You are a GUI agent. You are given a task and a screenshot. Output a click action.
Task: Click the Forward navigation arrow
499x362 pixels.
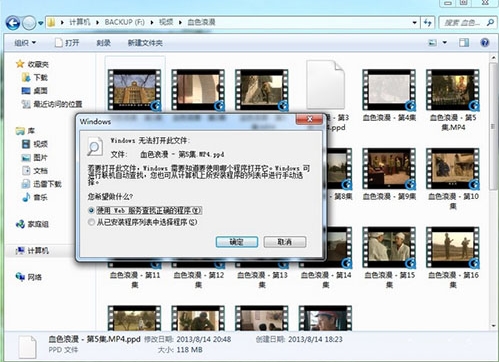(29, 23)
